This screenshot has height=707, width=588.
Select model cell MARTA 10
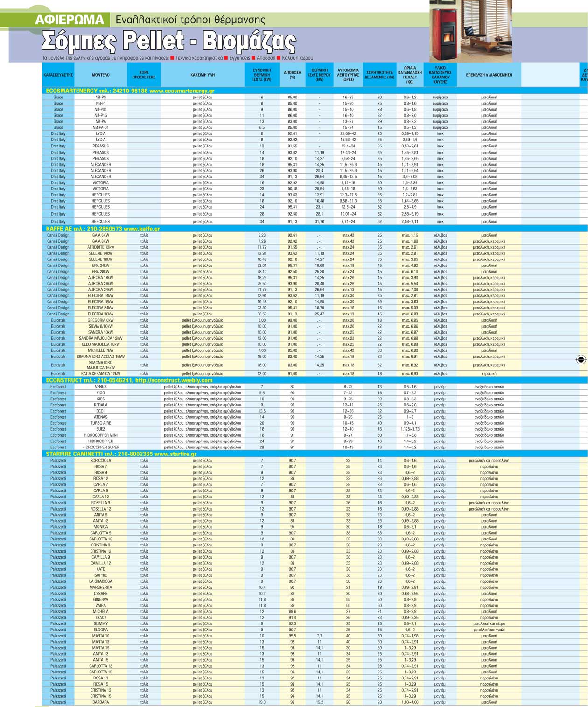pos(100,636)
